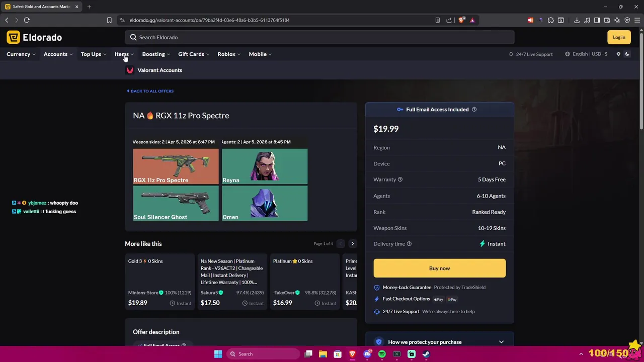Open the Brave Wallet icon
The width and height of the screenshot is (644, 362).
tap(607, 20)
